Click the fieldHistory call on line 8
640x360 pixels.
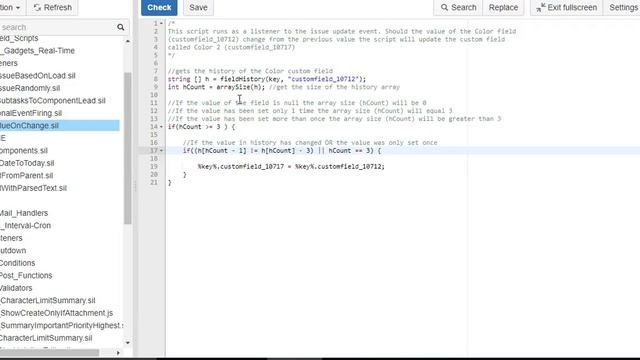(293, 79)
